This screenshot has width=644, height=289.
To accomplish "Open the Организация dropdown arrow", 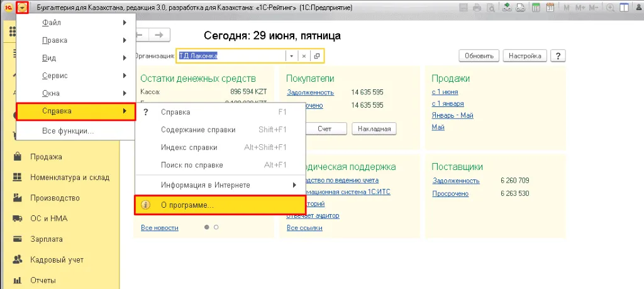I will click(291, 56).
